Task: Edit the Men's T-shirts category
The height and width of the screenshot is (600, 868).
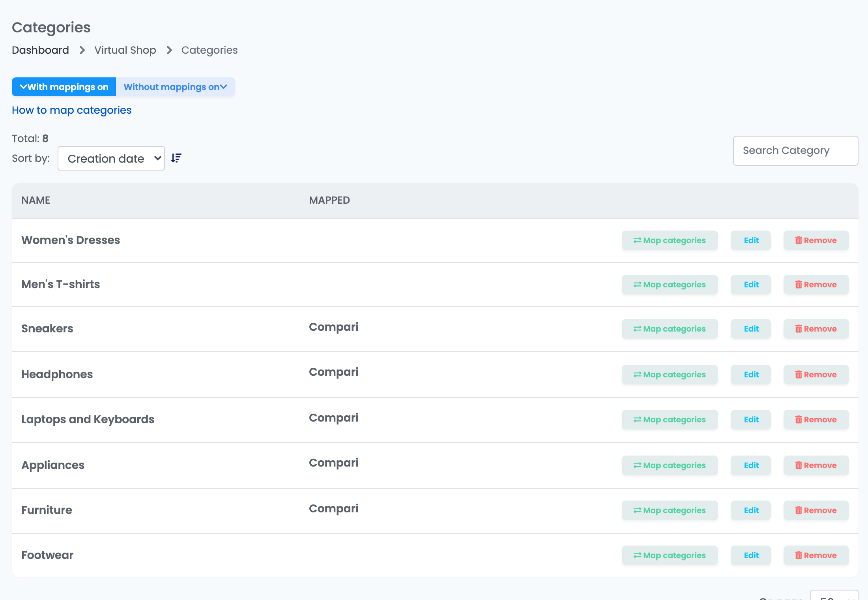Action: 751,285
